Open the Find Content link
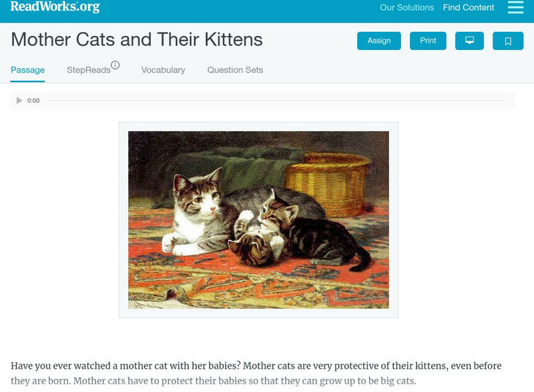534x392 pixels. [469, 8]
